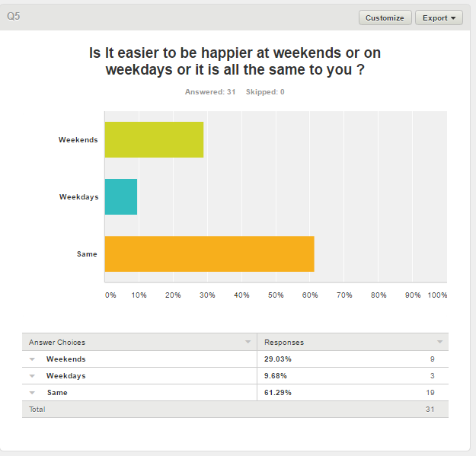
Task: Expand the Same row arrow in table
Action: [33, 393]
